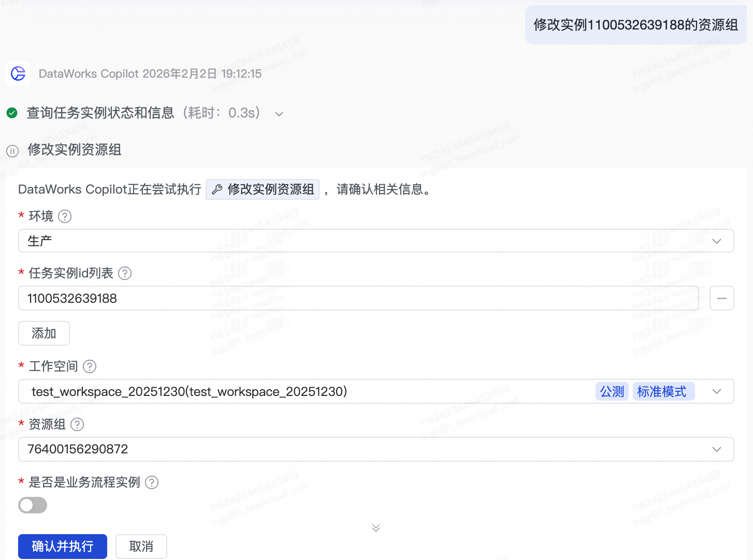Toggle the 是否是业务流程实例 switch
The image size is (753, 560).
33,505
